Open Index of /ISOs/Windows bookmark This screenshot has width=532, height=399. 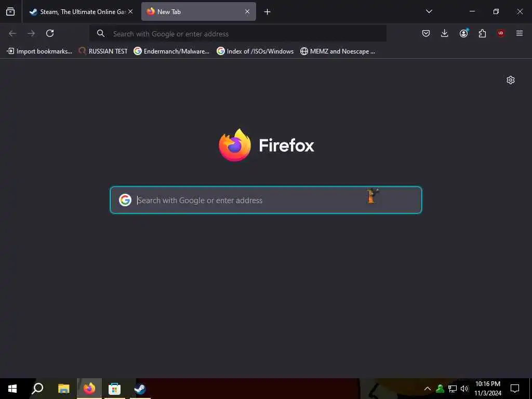255,51
